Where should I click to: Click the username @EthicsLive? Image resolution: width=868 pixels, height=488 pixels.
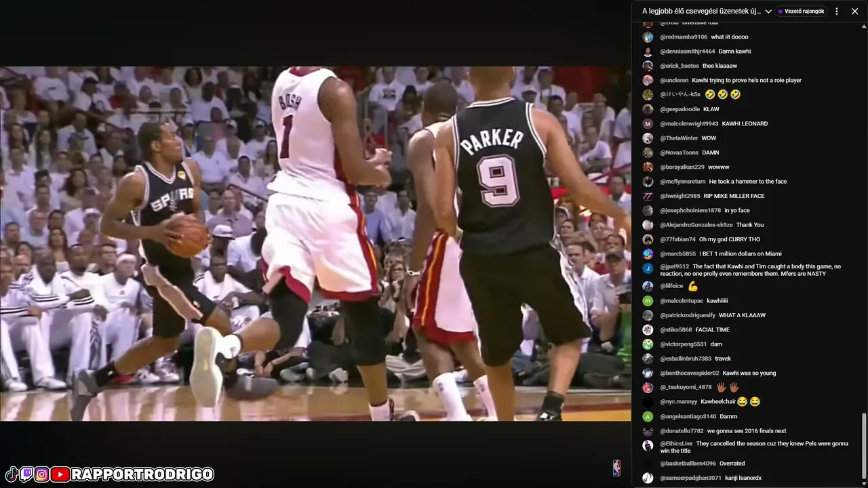point(676,443)
